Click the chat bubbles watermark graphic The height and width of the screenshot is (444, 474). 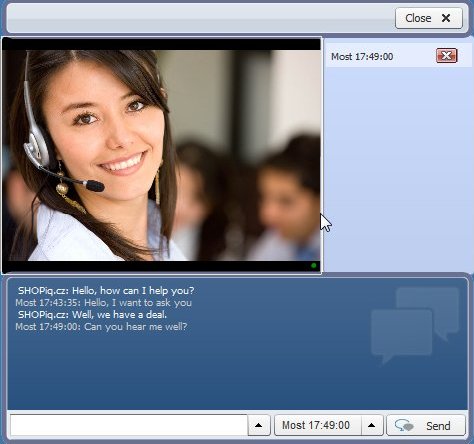tap(415, 325)
